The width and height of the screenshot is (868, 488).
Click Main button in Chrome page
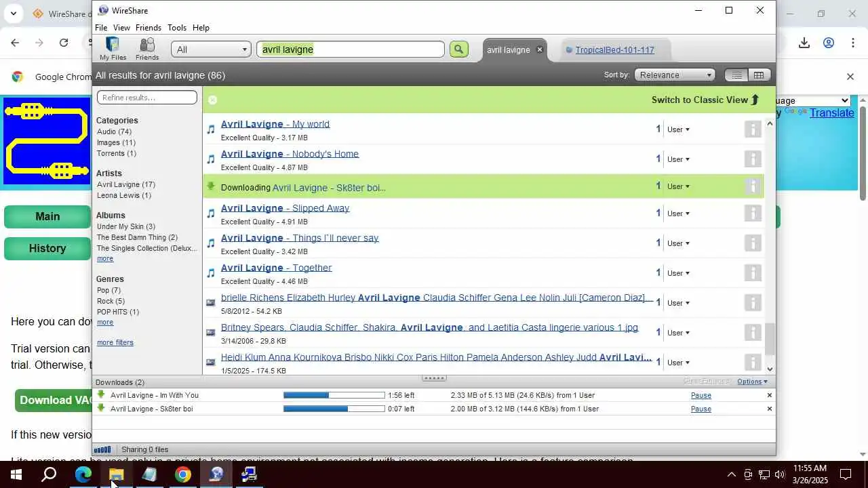[x=47, y=217]
